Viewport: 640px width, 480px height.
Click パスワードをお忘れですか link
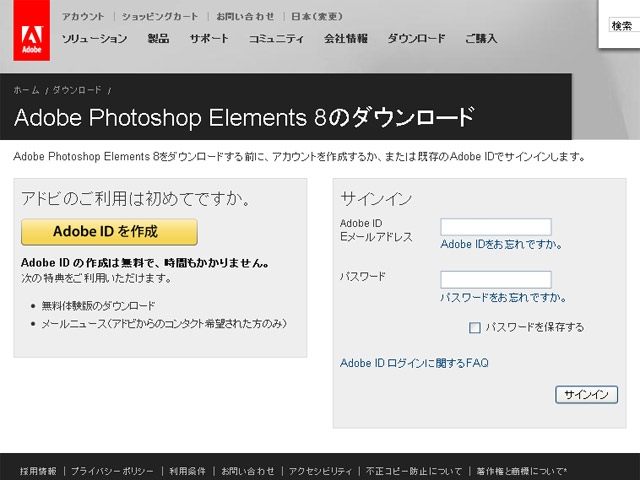coord(503,298)
